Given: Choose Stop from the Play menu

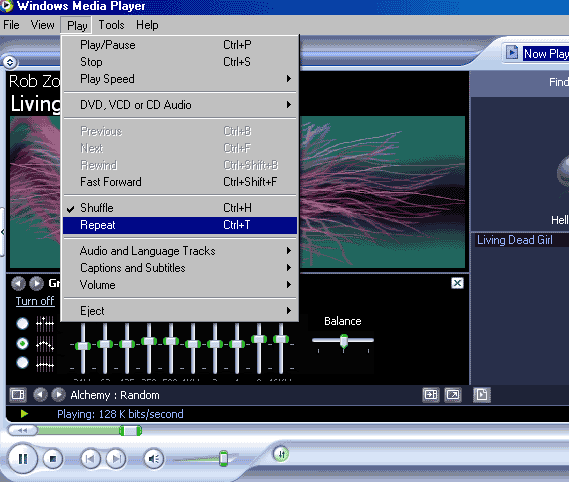Looking at the screenshot, I should [x=180, y=62].
